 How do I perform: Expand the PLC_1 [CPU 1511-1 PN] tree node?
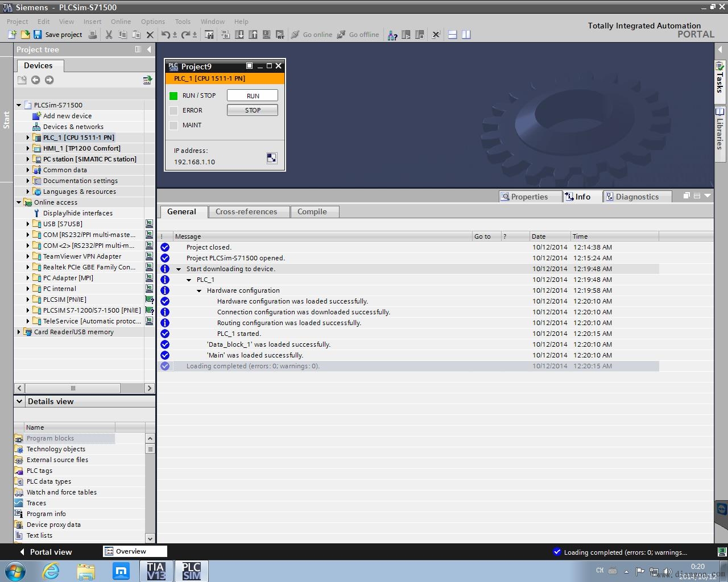click(28, 138)
